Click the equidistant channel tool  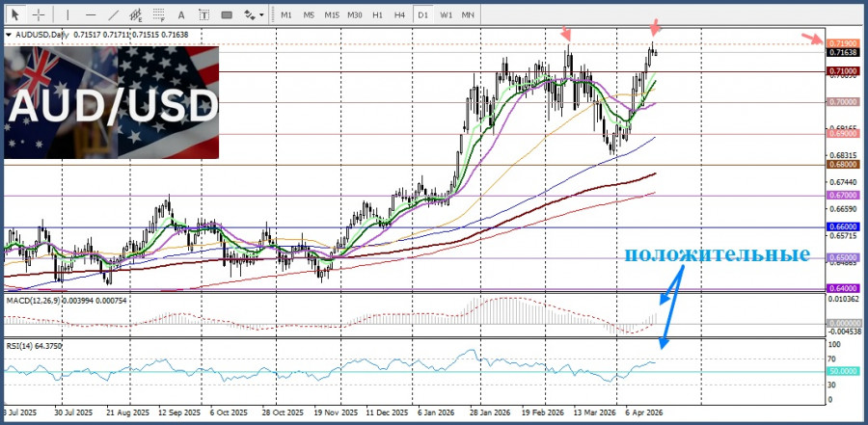point(138,14)
